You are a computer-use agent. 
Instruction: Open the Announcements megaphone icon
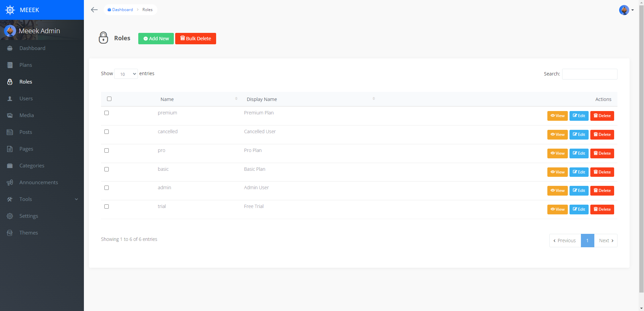[10, 182]
